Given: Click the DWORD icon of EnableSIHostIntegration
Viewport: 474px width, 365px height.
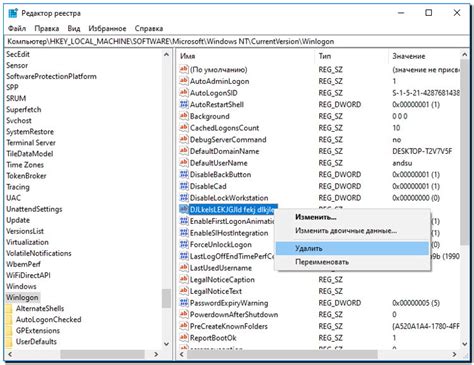Looking at the screenshot, I should pyautogui.click(x=184, y=232).
